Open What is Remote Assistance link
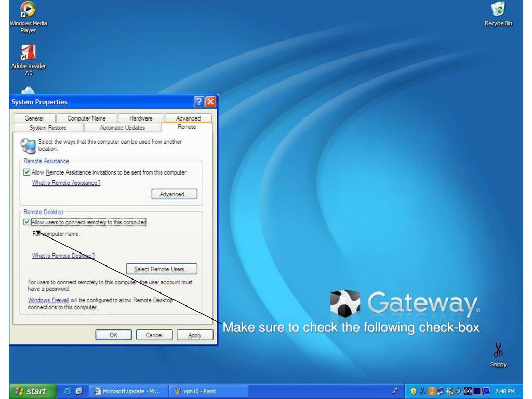The image size is (532, 399). pyautogui.click(x=66, y=183)
